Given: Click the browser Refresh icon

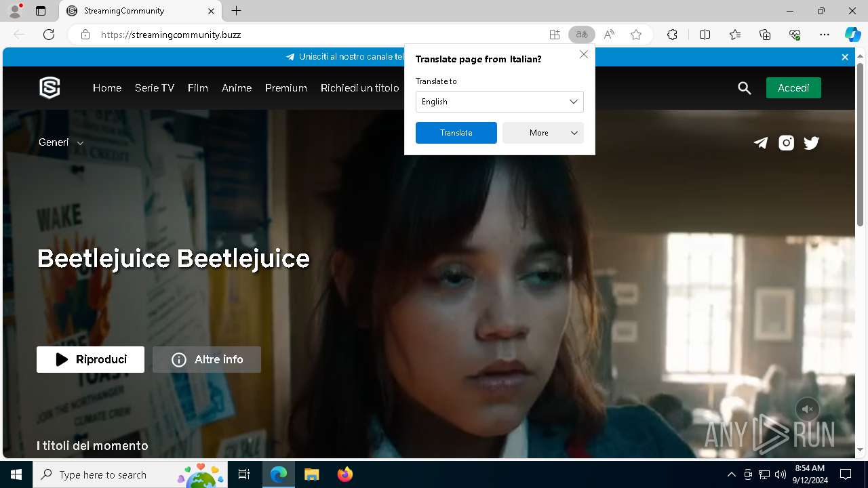Looking at the screenshot, I should click(x=49, y=35).
